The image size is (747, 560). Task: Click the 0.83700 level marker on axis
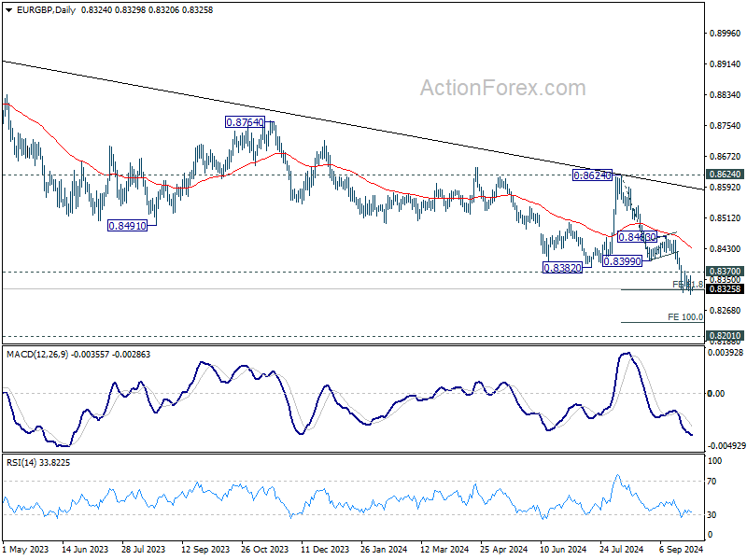(x=726, y=272)
